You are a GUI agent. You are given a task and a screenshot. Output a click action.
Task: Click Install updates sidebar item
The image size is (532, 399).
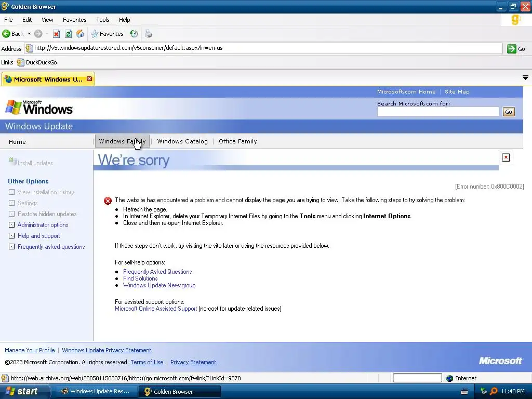[31, 163]
